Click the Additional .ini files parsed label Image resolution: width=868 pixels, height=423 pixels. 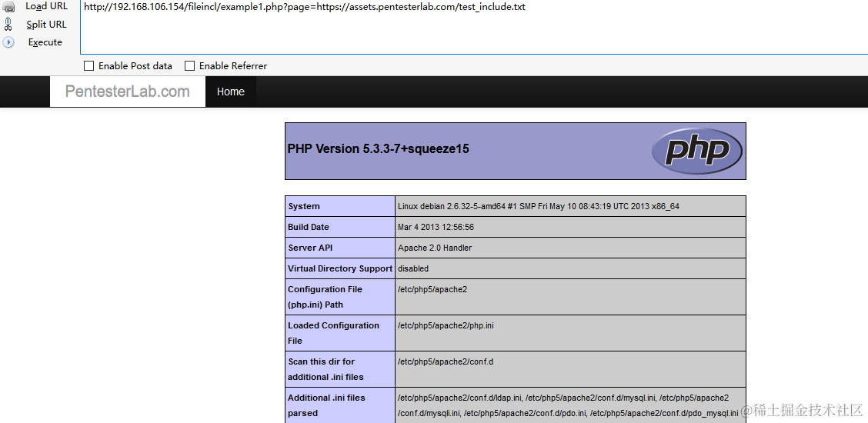(x=326, y=405)
